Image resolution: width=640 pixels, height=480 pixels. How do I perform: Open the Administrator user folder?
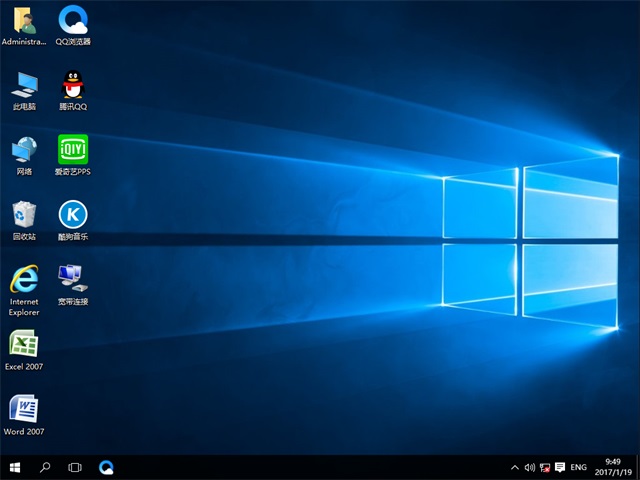coord(24,20)
